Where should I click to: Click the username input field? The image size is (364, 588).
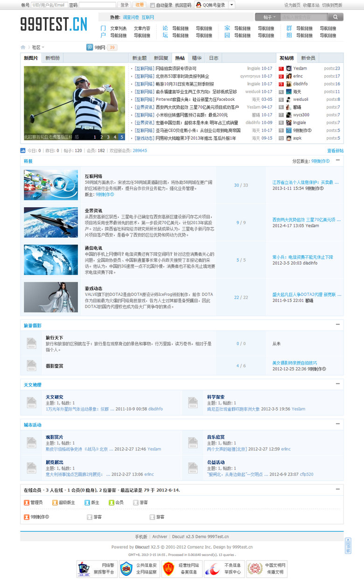(49, 5)
